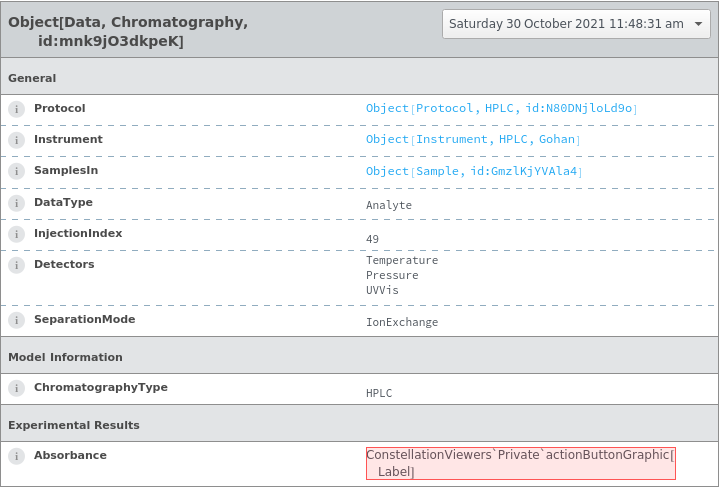The height and width of the screenshot is (488, 719).
Task: Collapse the Experimental Results section header
Action: (74, 425)
